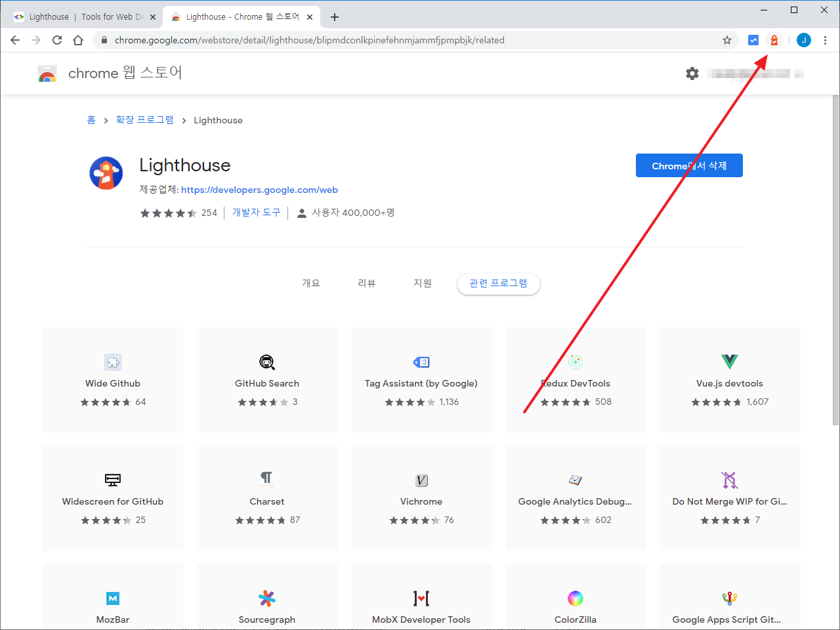Click Widescreen for GitHub title text
840x630 pixels.
click(113, 501)
